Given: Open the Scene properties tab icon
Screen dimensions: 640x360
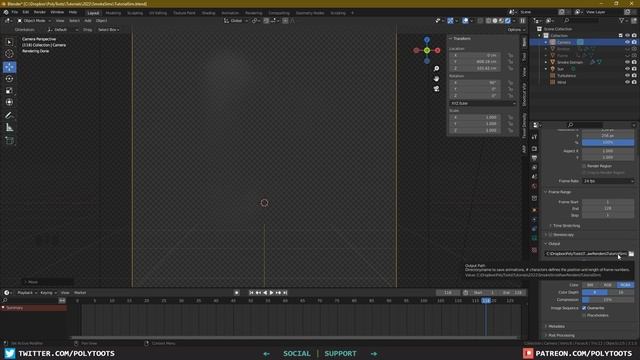Looking at the screenshot, I should (534, 177).
